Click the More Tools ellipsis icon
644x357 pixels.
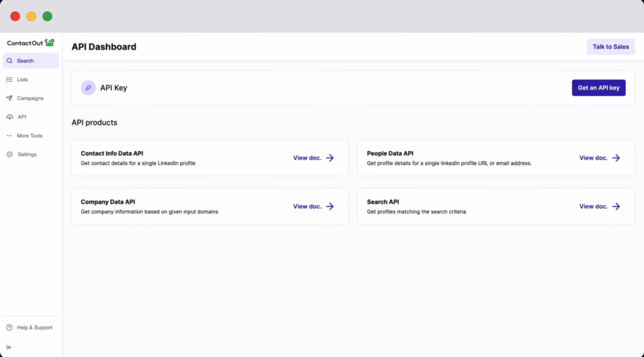tap(9, 136)
